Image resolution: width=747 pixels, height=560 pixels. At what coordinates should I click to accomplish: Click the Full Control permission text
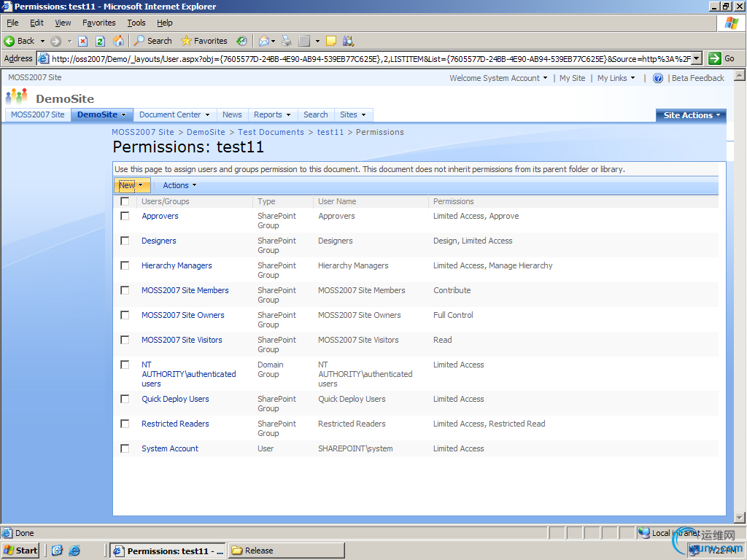click(x=453, y=315)
